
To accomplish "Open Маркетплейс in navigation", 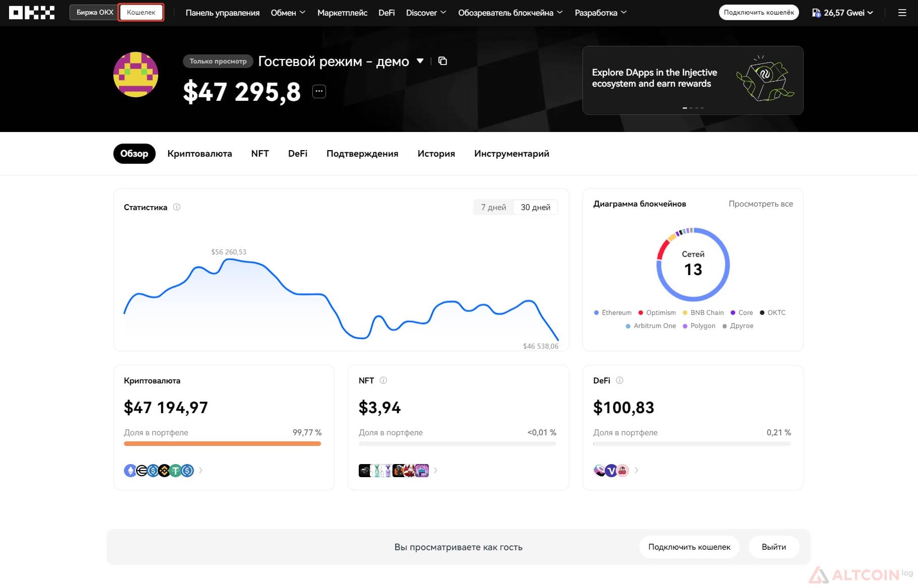I will (x=342, y=13).
